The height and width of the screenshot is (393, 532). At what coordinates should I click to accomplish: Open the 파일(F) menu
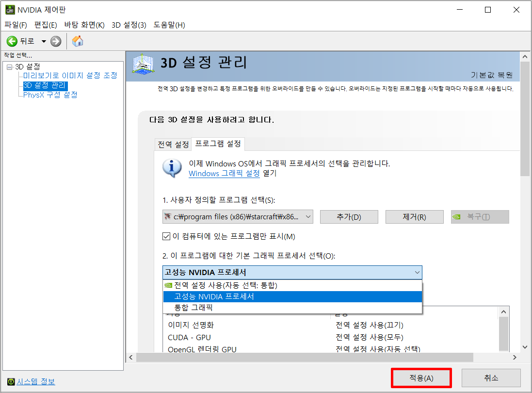point(16,25)
